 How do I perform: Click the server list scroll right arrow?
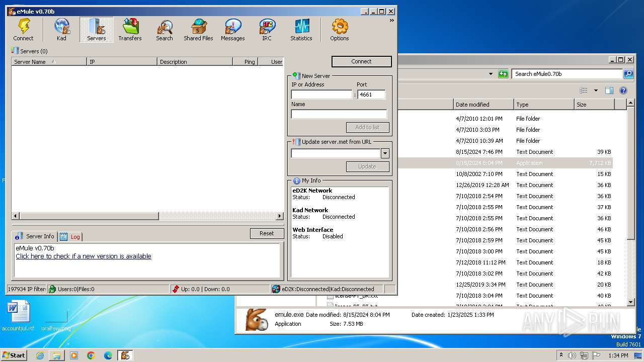tap(280, 216)
